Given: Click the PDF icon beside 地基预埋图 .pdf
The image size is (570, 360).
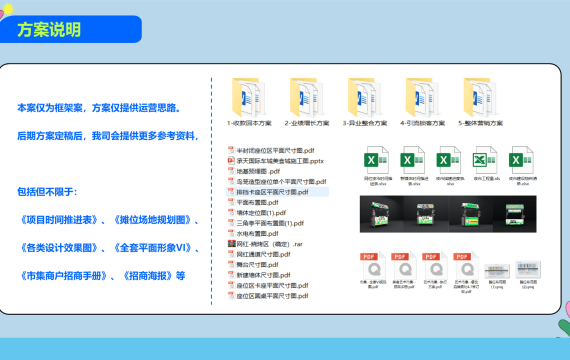Looking at the screenshot, I should click(231, 171).
